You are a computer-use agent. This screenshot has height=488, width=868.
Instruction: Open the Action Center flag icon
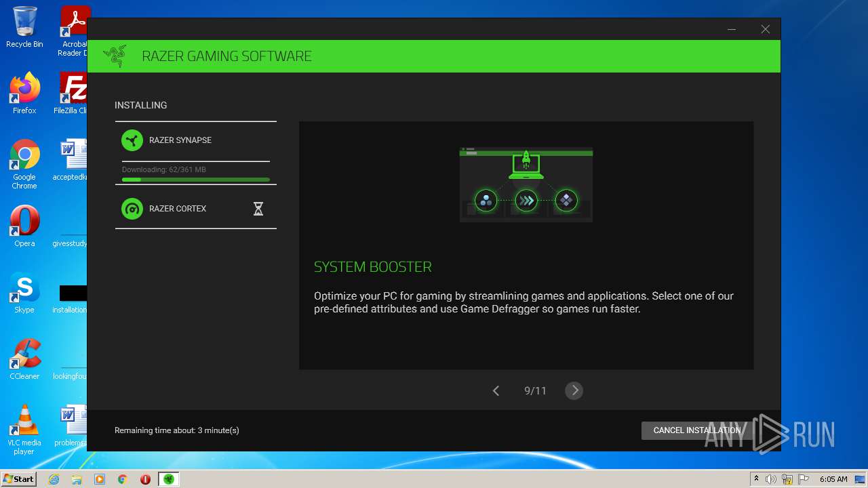pyautogui.click(x=804, y=479)
